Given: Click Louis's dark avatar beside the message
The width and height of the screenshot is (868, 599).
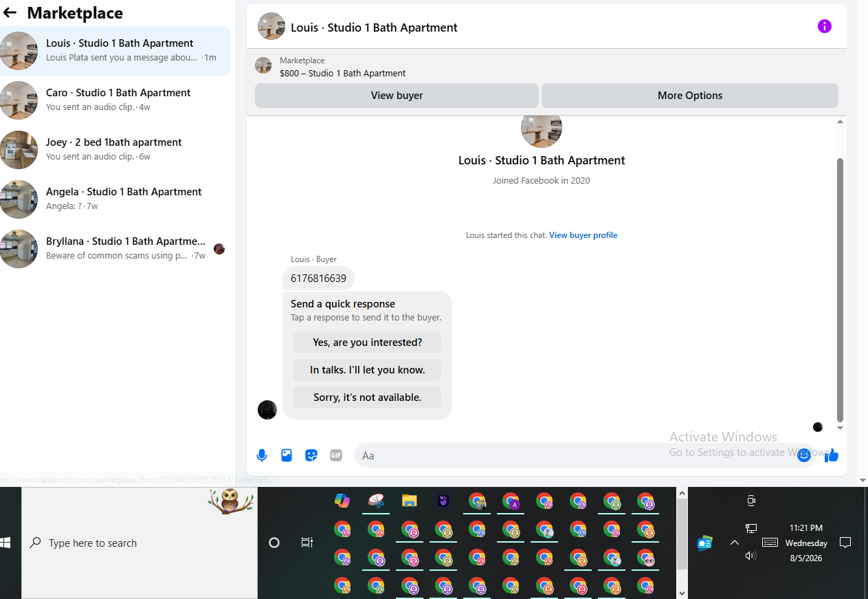Looking at the screenshot, I should (267, 410).
